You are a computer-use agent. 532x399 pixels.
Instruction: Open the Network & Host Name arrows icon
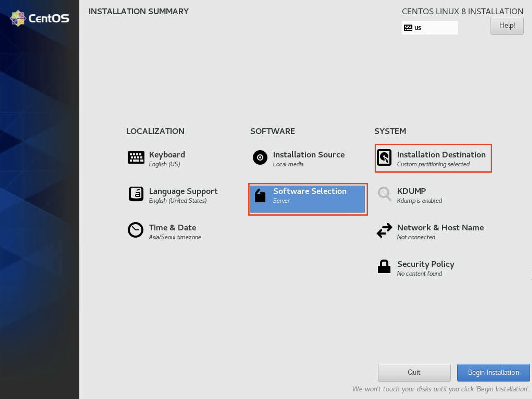[384, 230]
